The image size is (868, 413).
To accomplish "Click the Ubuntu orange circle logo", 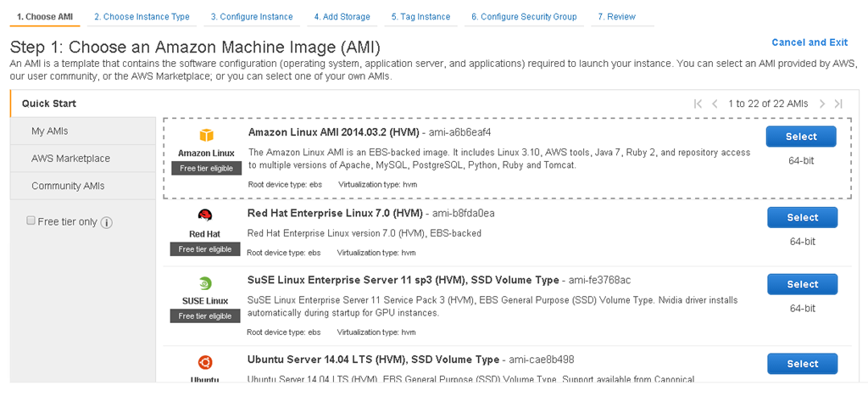I will point(205,363).
